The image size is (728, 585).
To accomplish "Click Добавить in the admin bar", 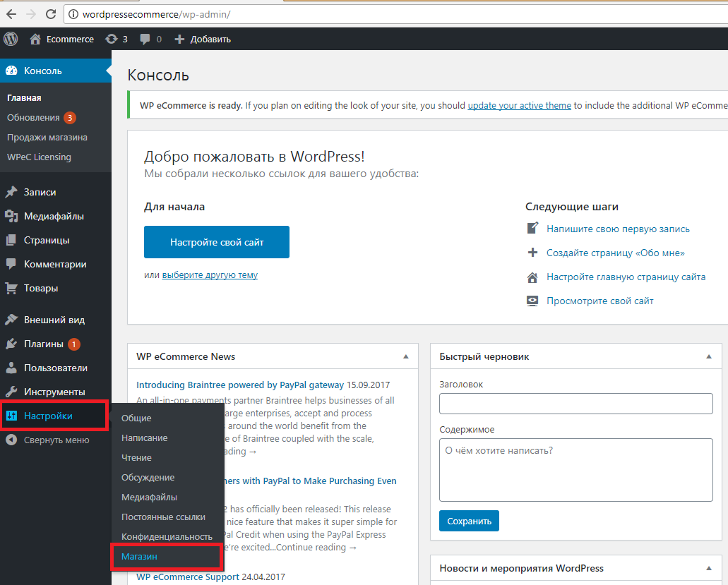I will coord(210,40).
